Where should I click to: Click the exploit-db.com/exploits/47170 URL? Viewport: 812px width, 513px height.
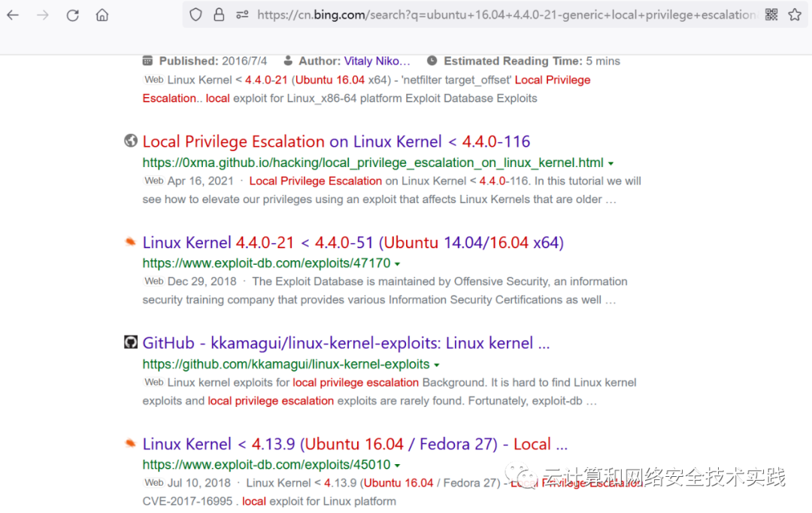(x=266, y=263)
